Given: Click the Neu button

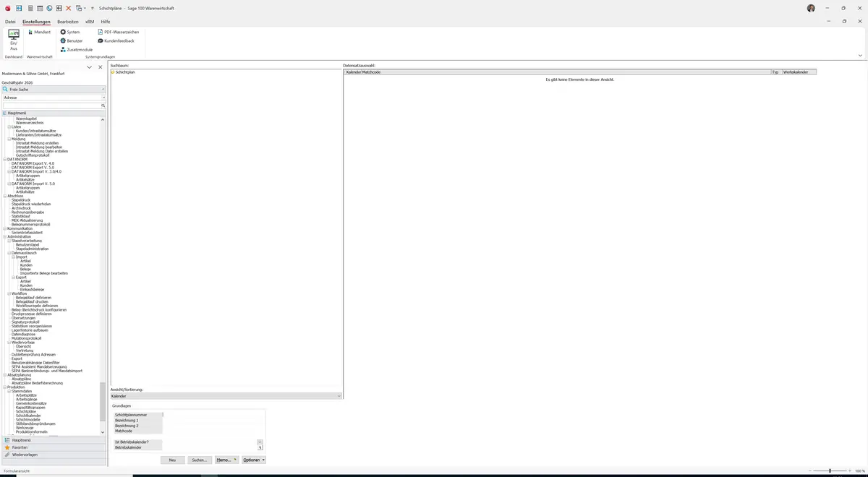Looking at the screenshot, I should [172, 460].
